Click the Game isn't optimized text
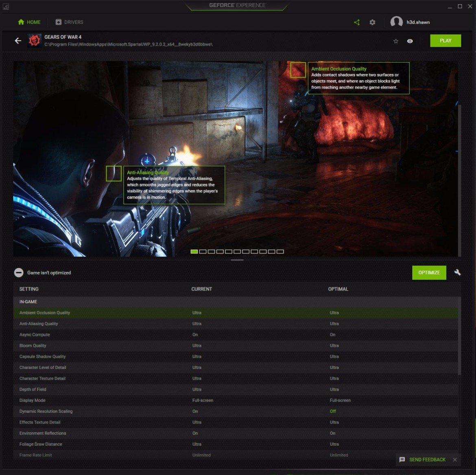Viewport: 476px width, 475px height. pos(49,273)
